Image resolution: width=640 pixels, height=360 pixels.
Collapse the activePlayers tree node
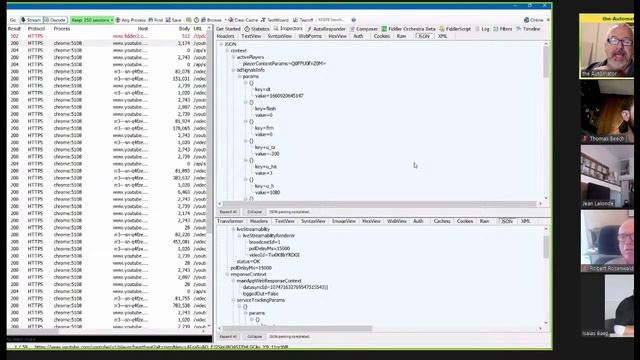click(x=233, y=57)
